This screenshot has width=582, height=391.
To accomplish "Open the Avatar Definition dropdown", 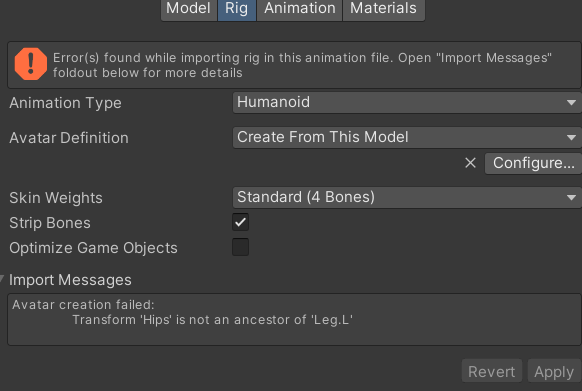I will pyautogui.click(x=407, y=137).
